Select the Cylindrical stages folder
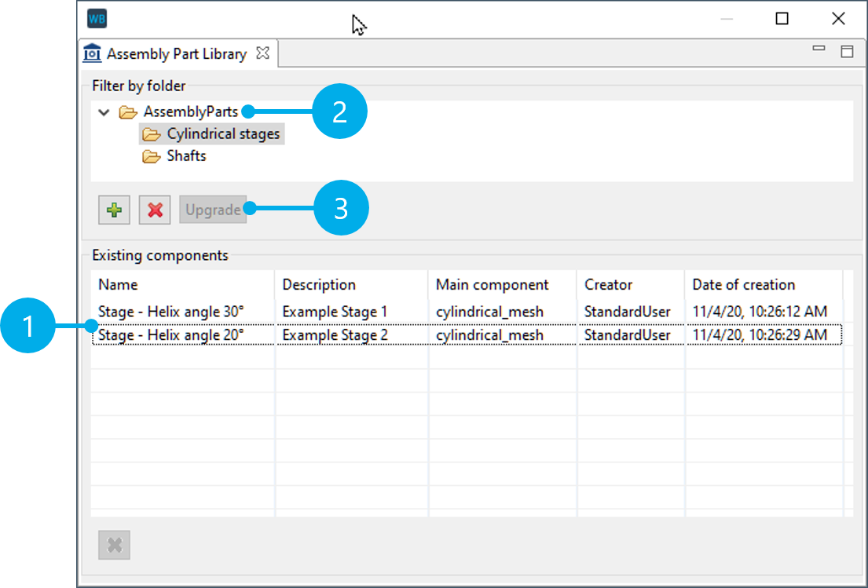The height and width of the screenshot is (588, 868). click(222, 134)
